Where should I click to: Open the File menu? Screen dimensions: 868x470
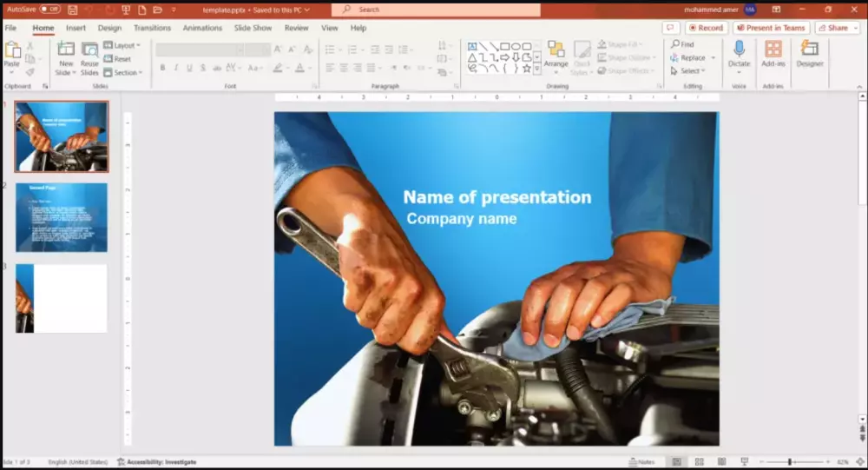point(10,28)
